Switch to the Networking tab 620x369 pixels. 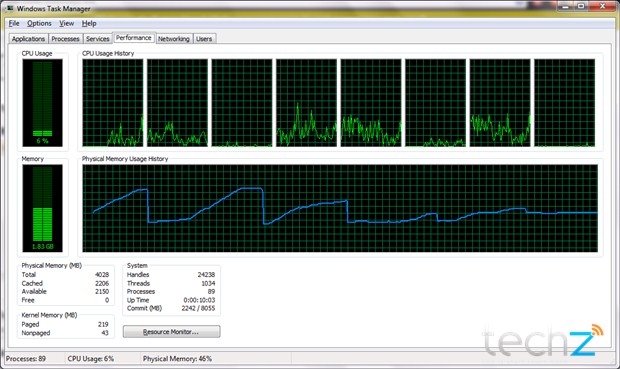pos(174,39)
